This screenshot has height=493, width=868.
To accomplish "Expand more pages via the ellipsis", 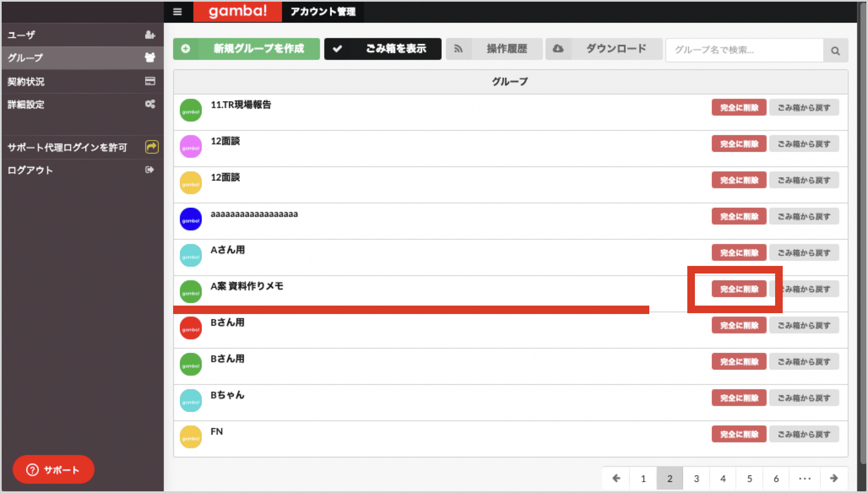I will (x=805, y=478).
